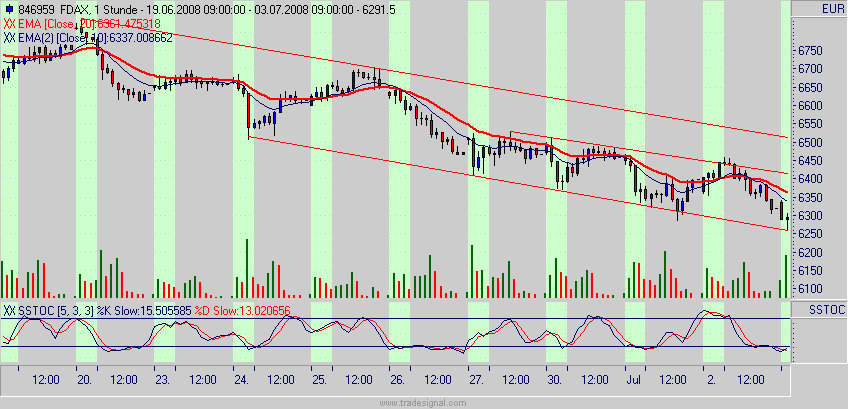This screenshot has width=848, height=409.
Task: Click the 12:00 label between 26. and 27.
Action: [x=438, y=380]
